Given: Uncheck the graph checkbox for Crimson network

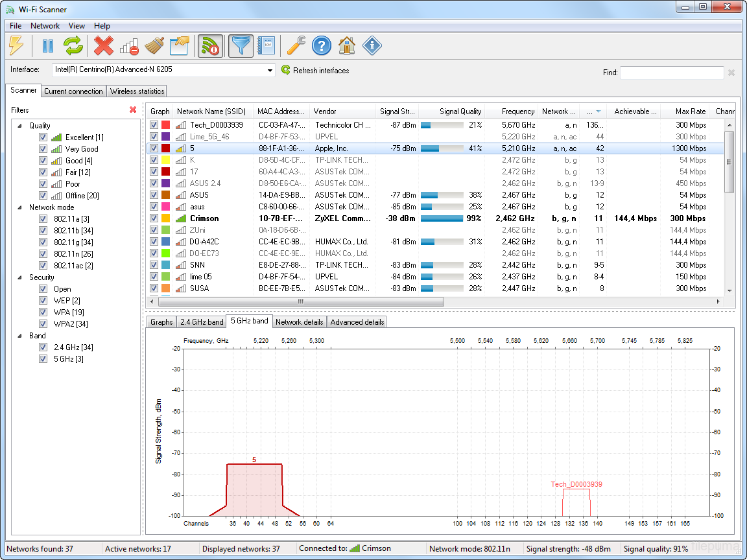Looking at the screenshot, I should tap(154, 218).
